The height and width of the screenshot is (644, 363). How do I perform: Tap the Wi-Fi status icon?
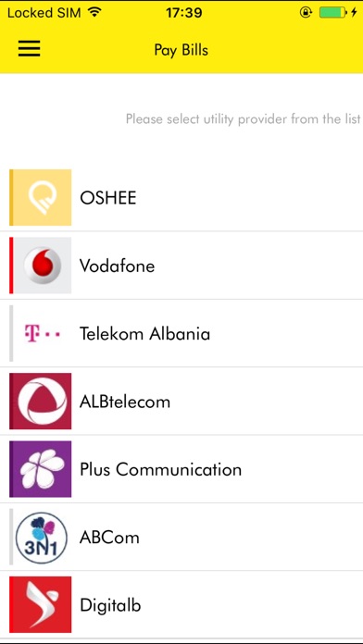(95, 13)
